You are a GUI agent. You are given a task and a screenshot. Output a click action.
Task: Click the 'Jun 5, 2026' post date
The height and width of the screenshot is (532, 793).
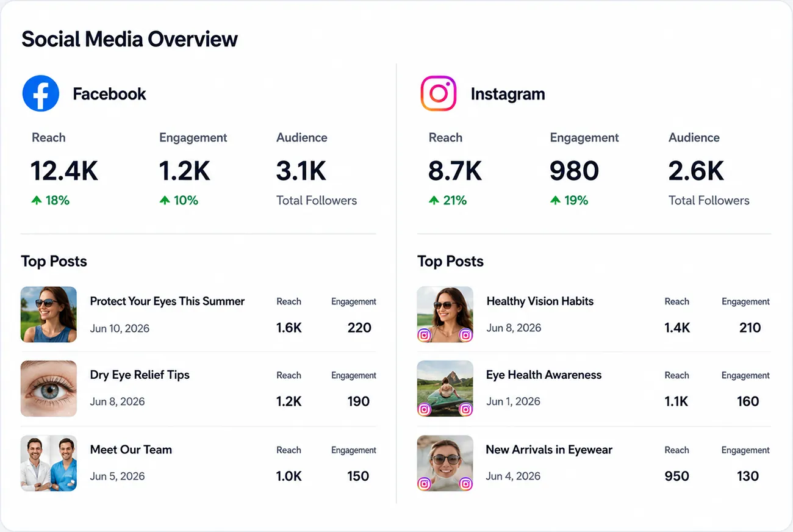[117, 476]
